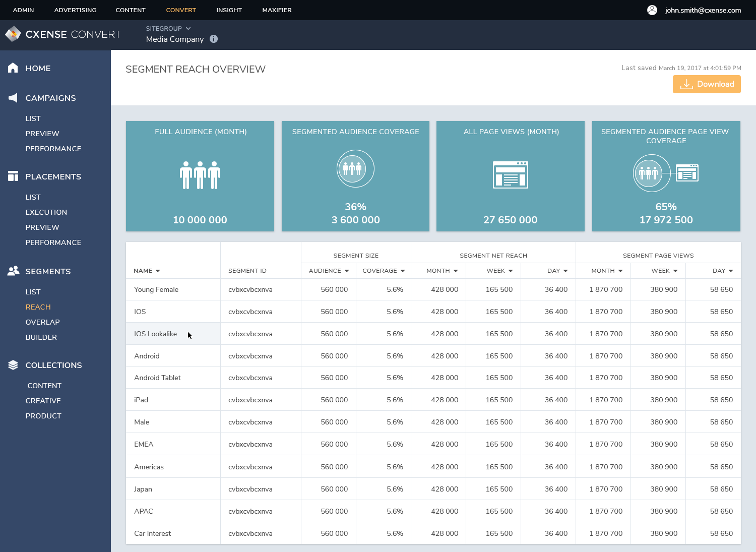
Task: Open the Admin top menu
Action: (24, 10)
